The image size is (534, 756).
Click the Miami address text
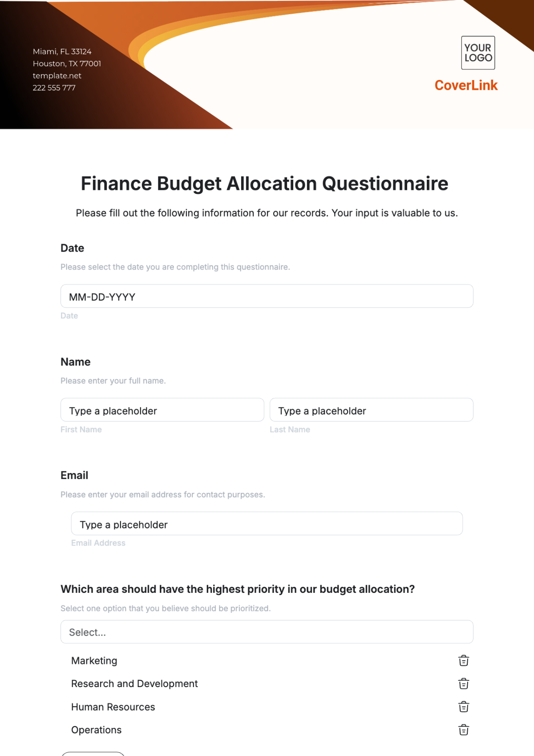pos(62,52)
